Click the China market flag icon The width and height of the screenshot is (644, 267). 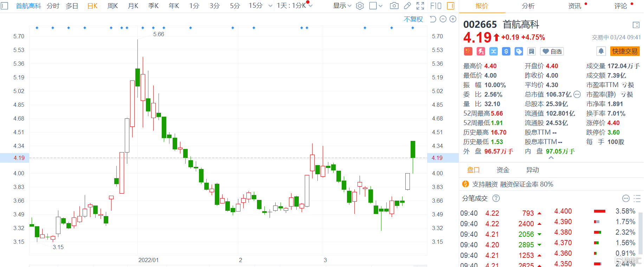point(468,51)
